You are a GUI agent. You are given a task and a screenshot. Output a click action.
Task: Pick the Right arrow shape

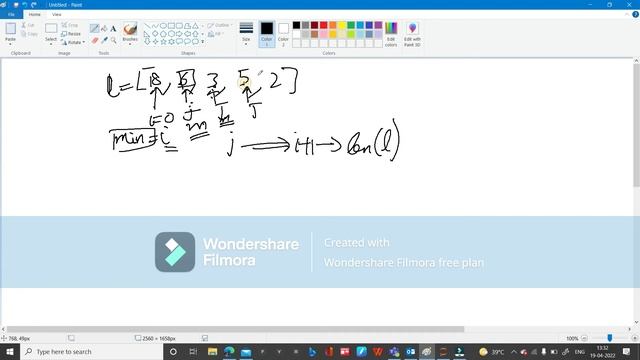[x=179, y=33]
